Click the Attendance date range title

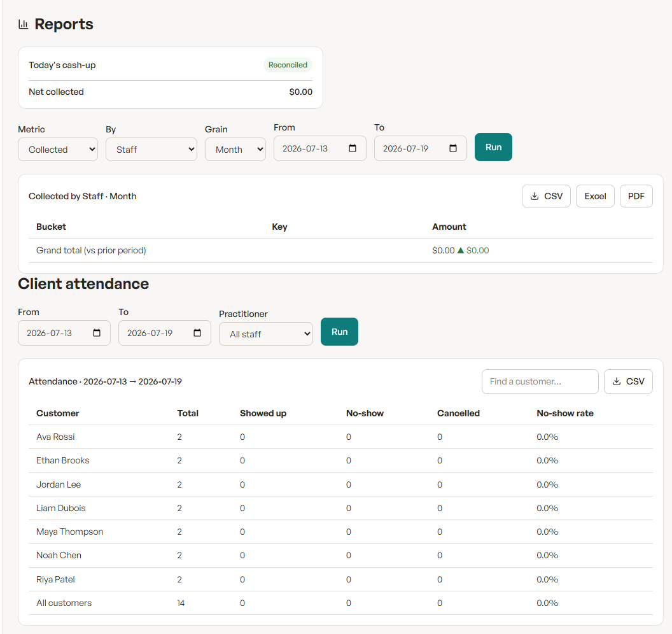pyautogui.click(x=106, y=381)
